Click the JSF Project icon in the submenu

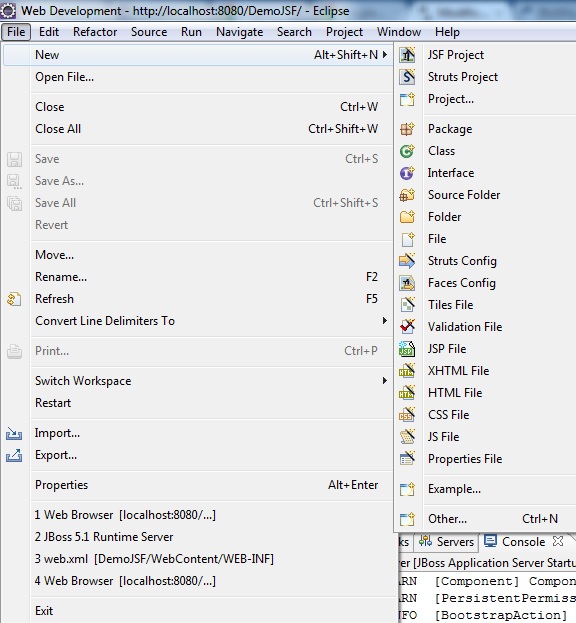point(407,55)
